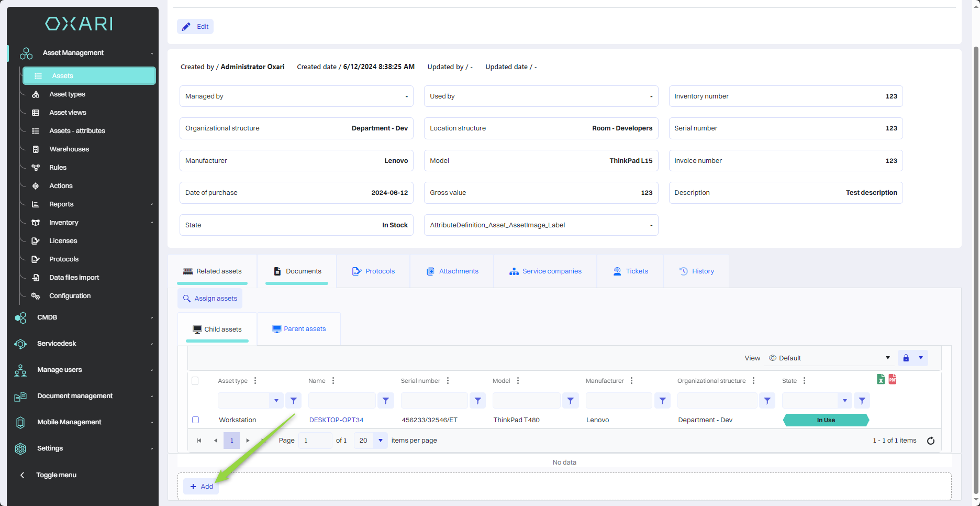Switch to the Protocols tab
This screenshot has height=506, width=980.
click(x=373, y=271)
